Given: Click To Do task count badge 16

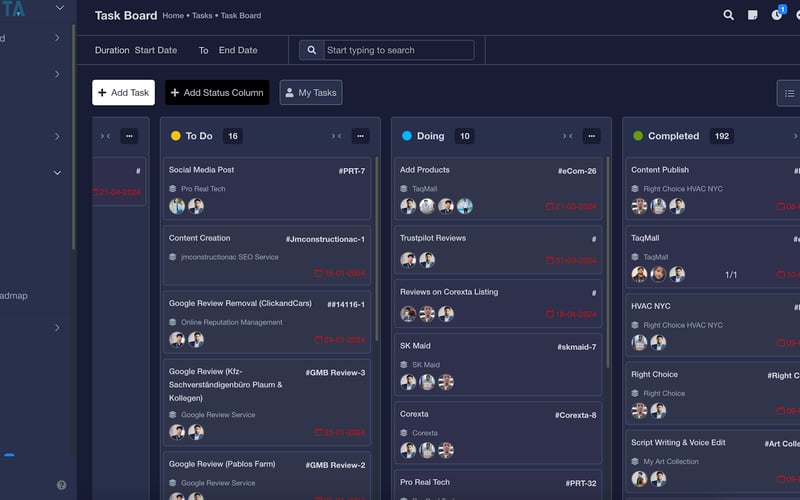Looking at the screenshot, I should pyautogui.click(x=233, y=136).
